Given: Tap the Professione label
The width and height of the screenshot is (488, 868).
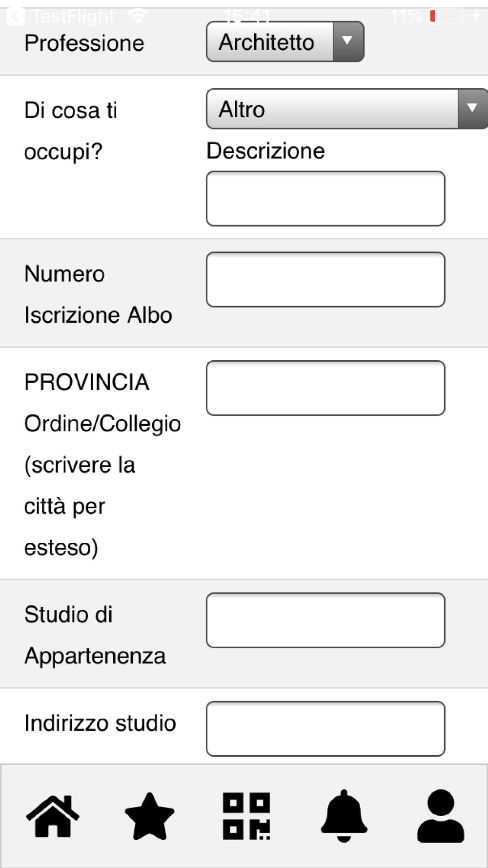Looking at the screenshot, I should tap(84, 43).
